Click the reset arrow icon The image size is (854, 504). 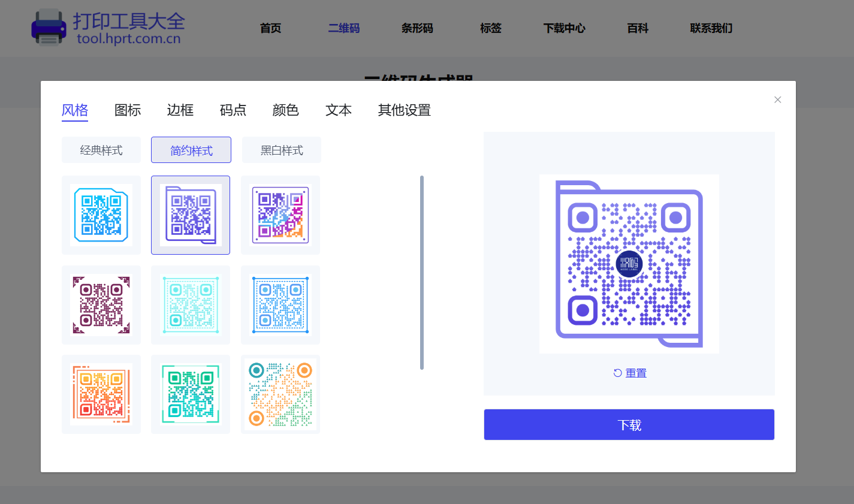(x=617, y=373)
